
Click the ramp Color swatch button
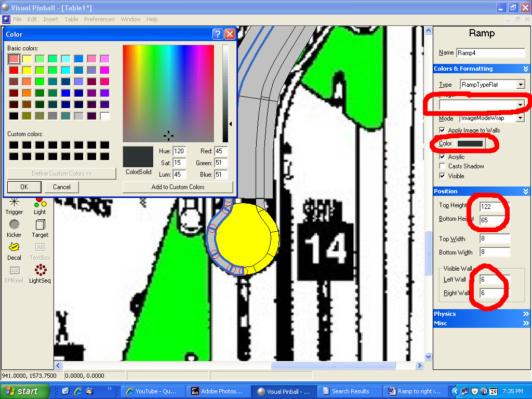tap(470, 143)
